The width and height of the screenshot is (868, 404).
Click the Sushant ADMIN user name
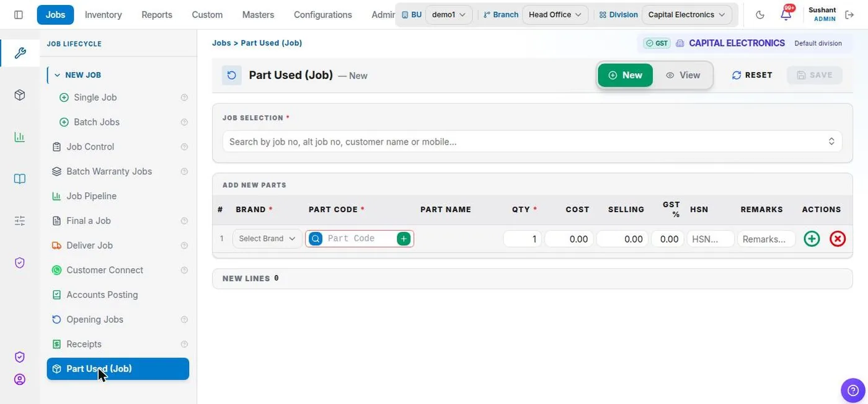(822, 14)
